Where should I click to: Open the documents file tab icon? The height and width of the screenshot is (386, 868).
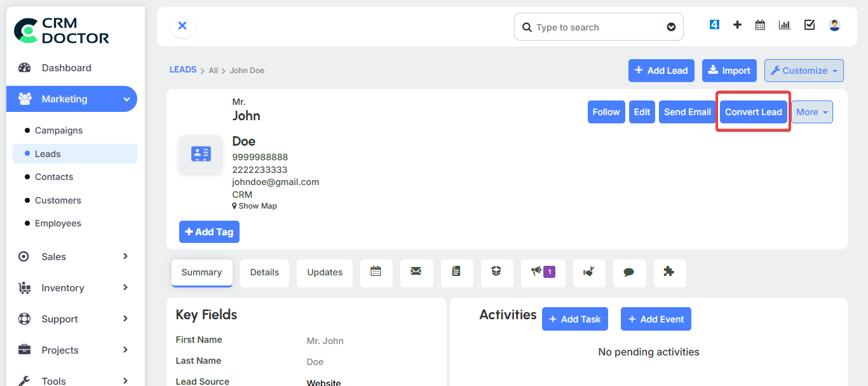(456, 272)
